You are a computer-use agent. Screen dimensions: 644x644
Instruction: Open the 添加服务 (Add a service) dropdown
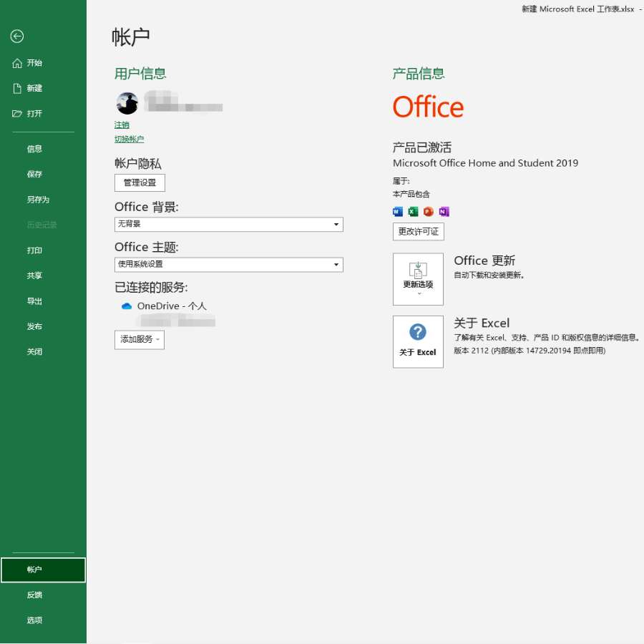tap(140, 340)
